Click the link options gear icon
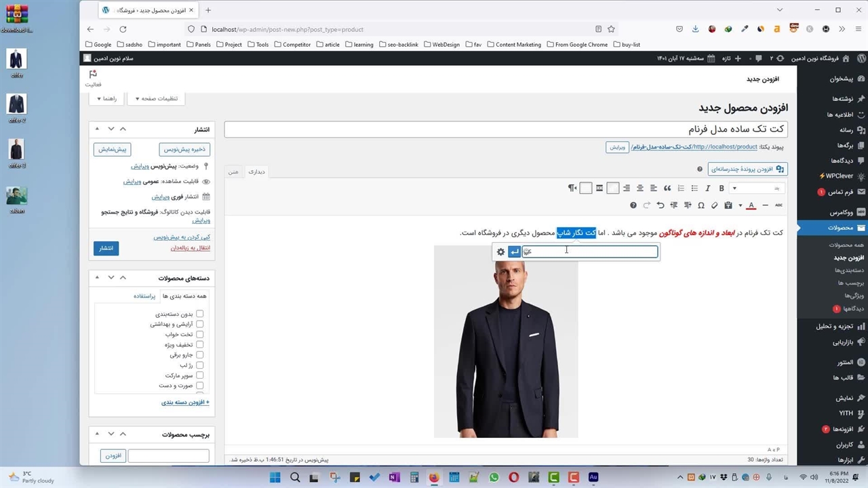This screenshot has height=488, width=868. 501,252
